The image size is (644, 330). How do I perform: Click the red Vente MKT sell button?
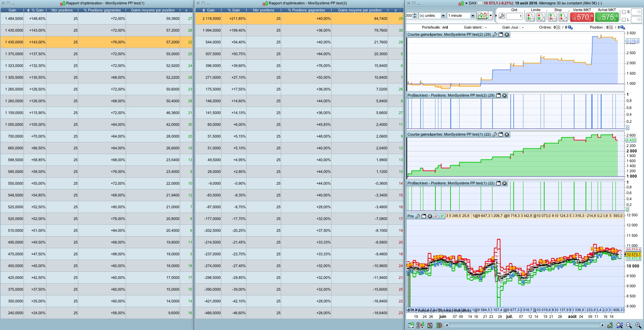tap(582, 17)
